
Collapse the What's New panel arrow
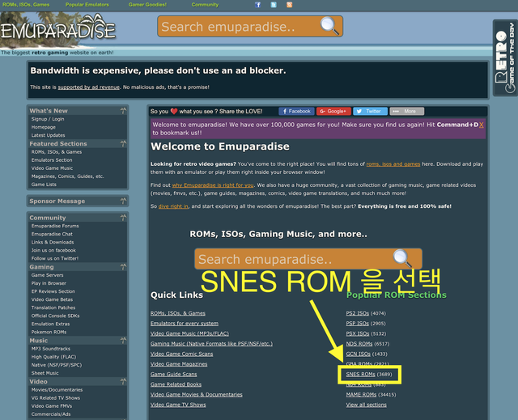[x=123, y=111]
